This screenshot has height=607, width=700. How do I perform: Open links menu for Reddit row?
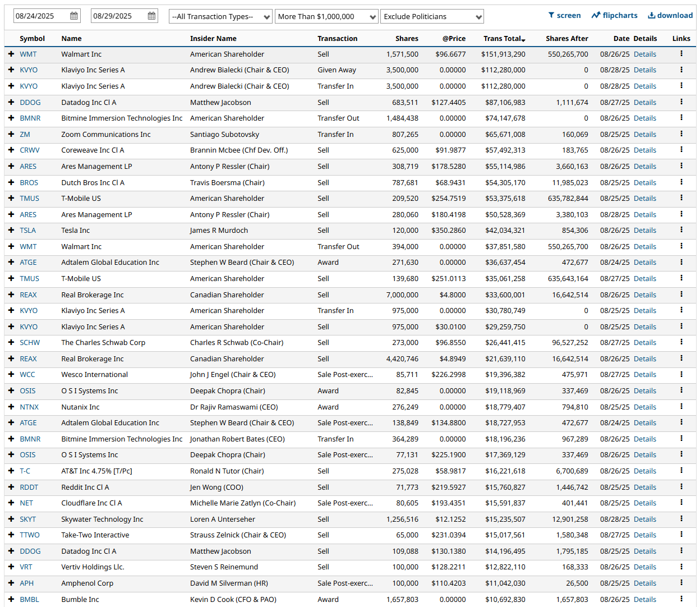click(681, 487)
